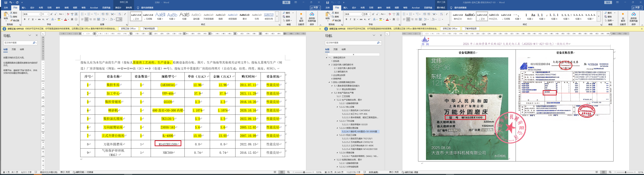Open the 表设计 ribbon tab

(x=118, y=8)
